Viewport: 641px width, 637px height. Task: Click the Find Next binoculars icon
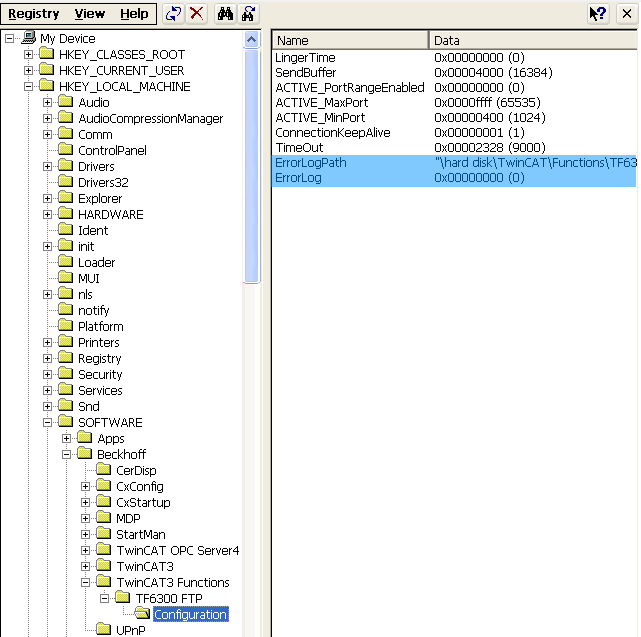(249, 14)
